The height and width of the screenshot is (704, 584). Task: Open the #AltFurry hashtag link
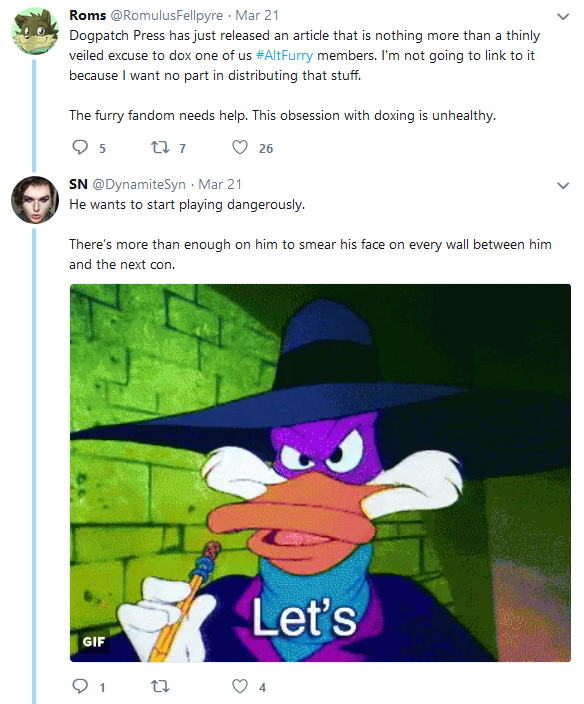coord(284,55)
